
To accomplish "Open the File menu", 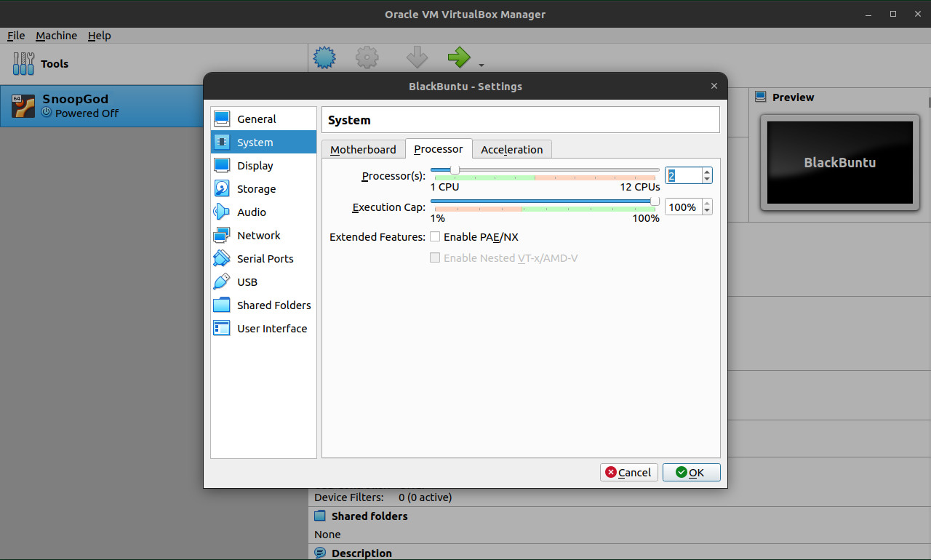I will 16,36.
